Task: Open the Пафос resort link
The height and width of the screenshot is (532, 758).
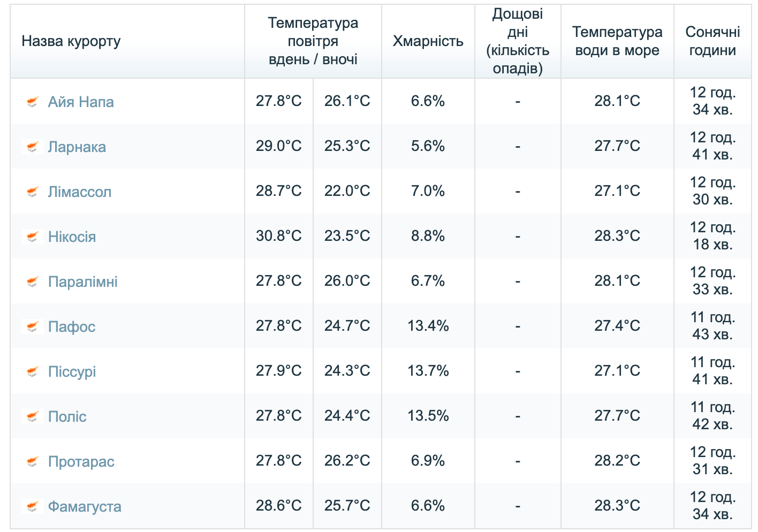Action: tap(72, 326)
